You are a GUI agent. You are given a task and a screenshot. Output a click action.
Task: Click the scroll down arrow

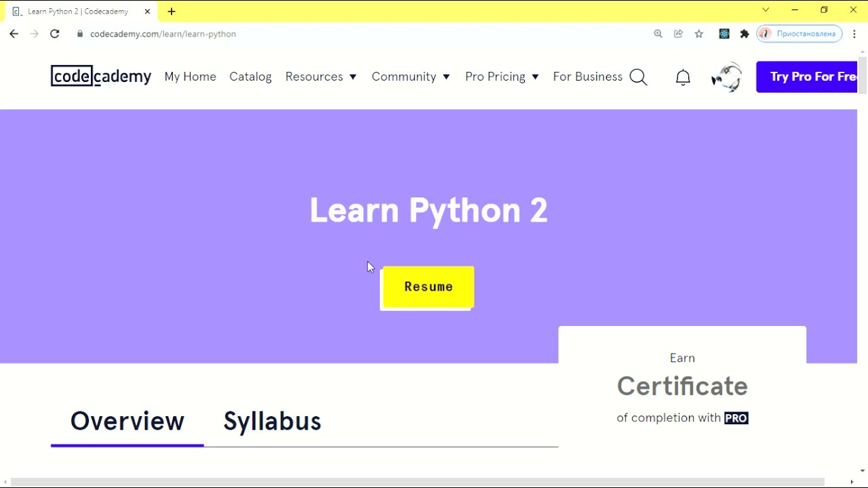(x=863, y=471)
